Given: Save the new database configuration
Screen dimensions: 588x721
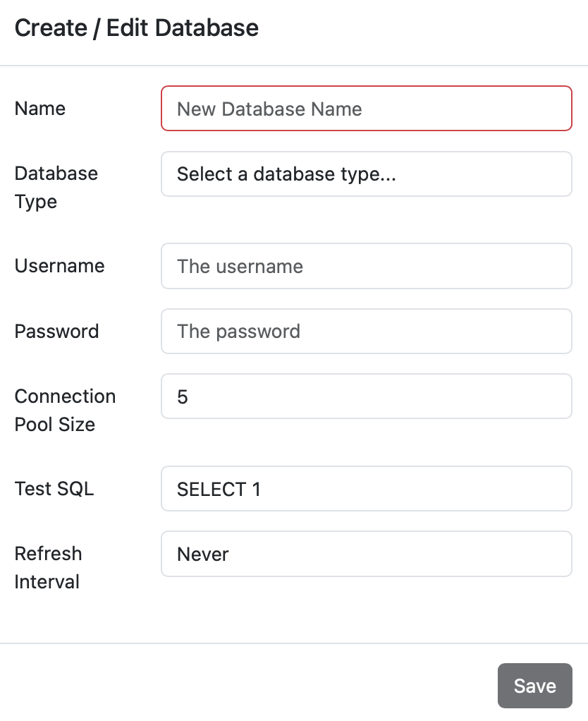Looking at the screenshot, I should 534,685.
